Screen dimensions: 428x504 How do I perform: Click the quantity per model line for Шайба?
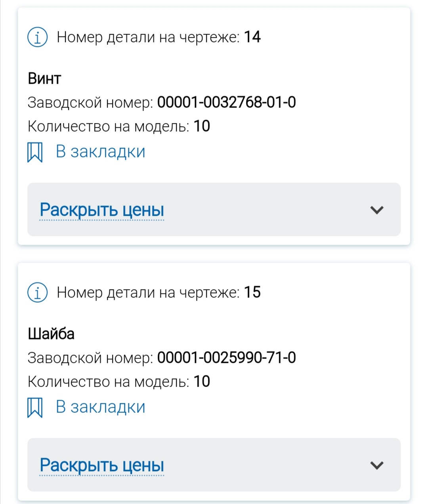[118, 382]
